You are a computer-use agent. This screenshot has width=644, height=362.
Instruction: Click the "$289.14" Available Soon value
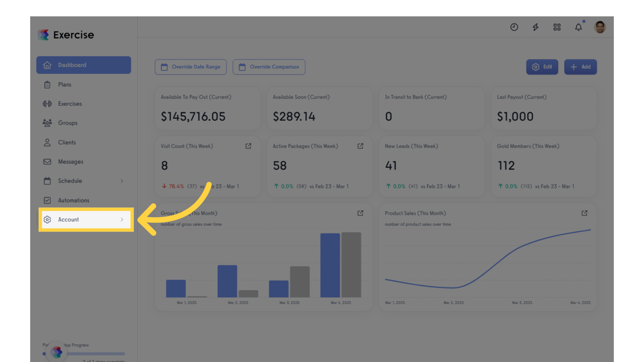tap(294, 116)
